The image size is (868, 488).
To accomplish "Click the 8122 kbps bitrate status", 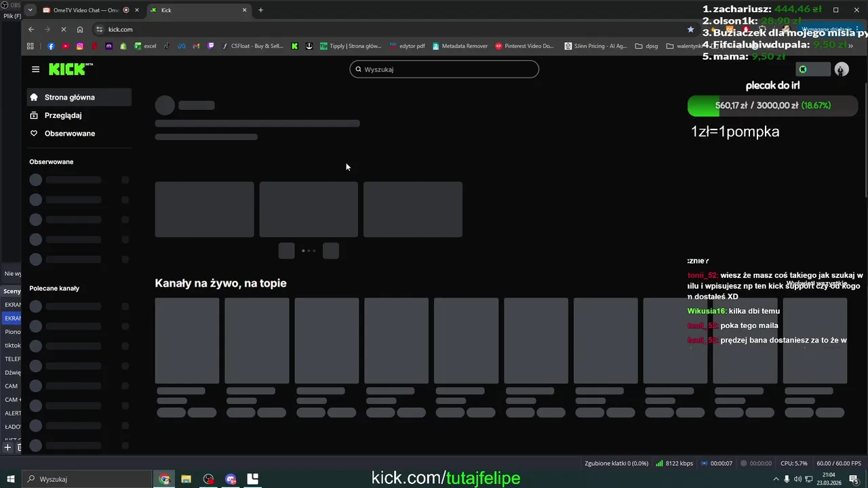I will pyautogui.click(x=674, y=464).
